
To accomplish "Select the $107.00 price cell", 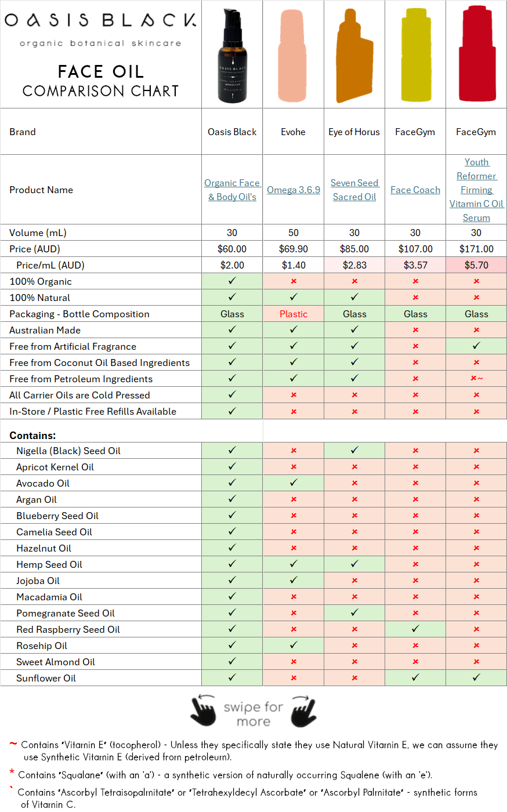I will pyautogui.click(x=415, y=249).
